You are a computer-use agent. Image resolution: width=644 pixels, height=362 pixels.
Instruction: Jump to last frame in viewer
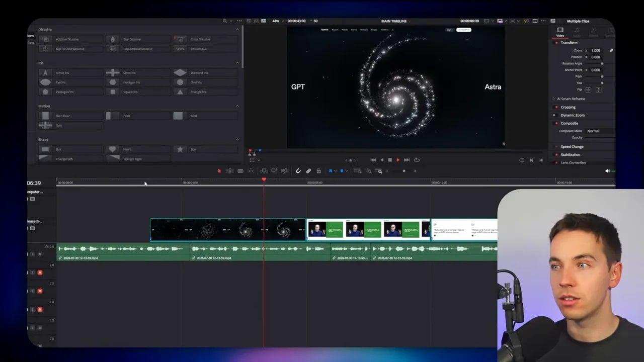pos(407,160)
